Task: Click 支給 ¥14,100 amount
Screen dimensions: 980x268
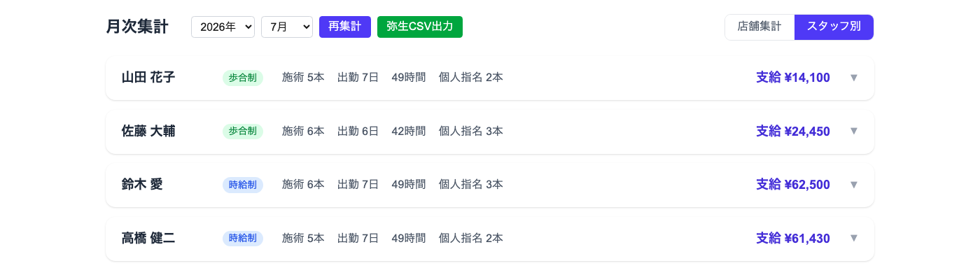Action: (793, 78)
